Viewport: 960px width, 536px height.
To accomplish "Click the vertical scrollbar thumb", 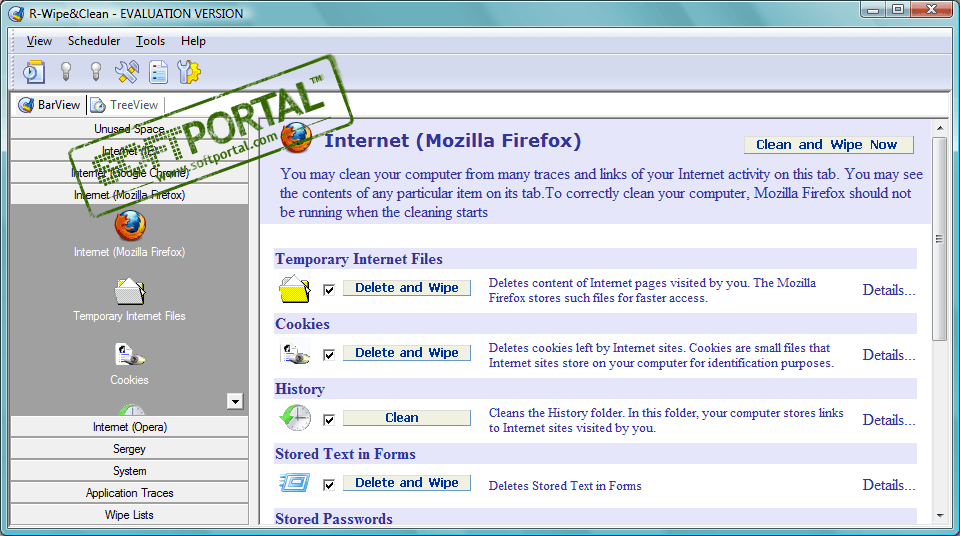I will (940, 239).
